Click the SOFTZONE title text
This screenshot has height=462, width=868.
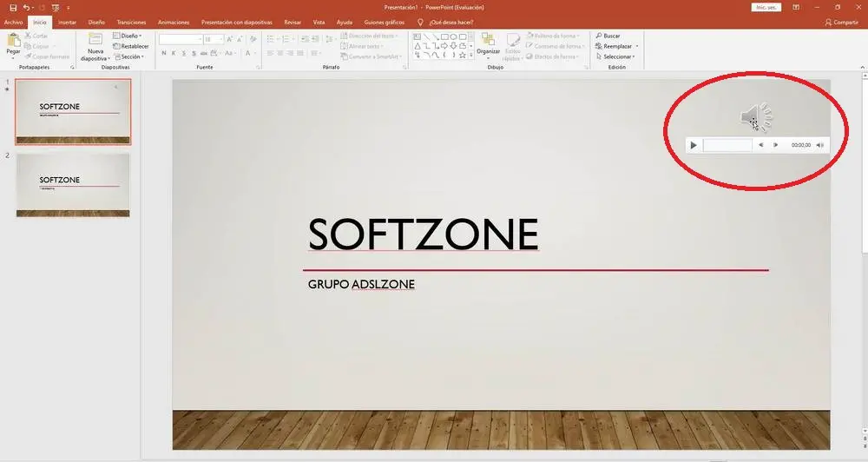pyautogui.click(x=423, y=234)
